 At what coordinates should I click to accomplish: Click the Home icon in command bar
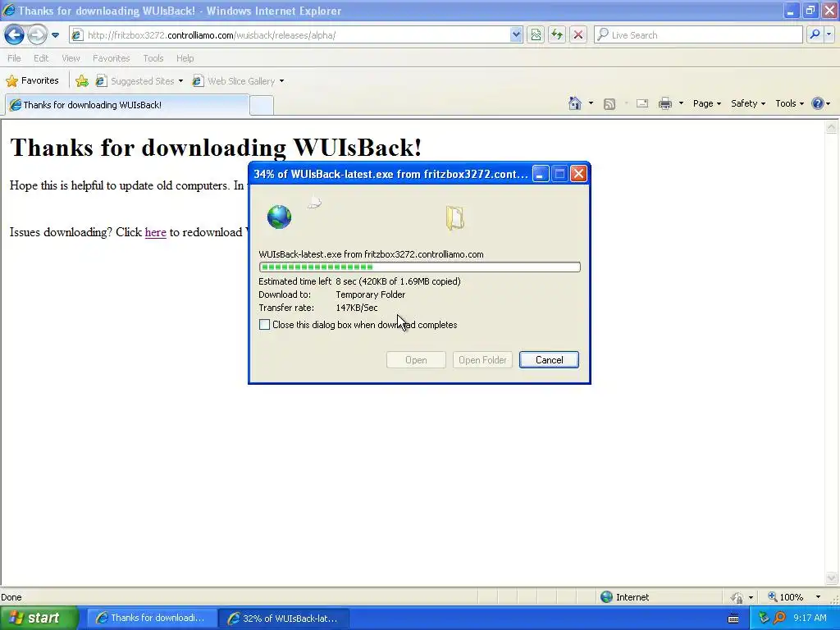tap(575, 103)
